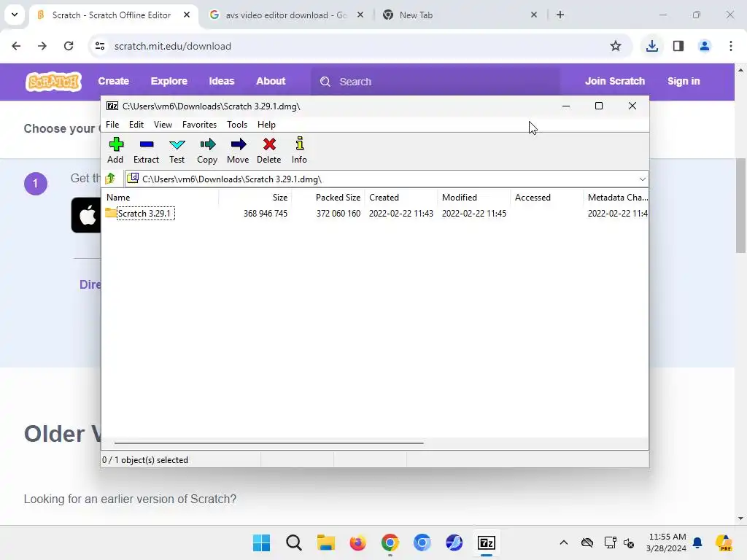This screenshot has width=747, height=560.
Task: Click size value 368 946 745
Action: coord(266,214)
